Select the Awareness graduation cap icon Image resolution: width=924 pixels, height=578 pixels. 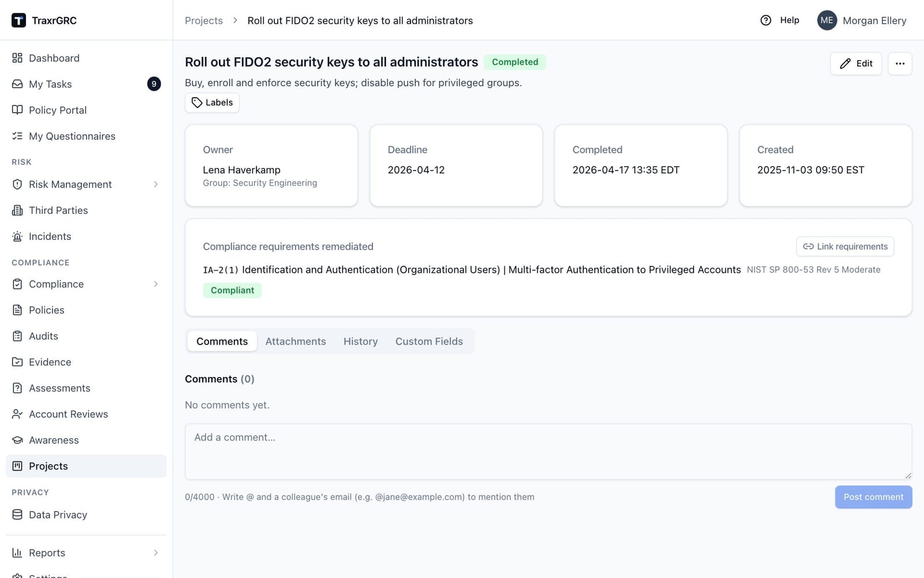click(x=17, y=440)
